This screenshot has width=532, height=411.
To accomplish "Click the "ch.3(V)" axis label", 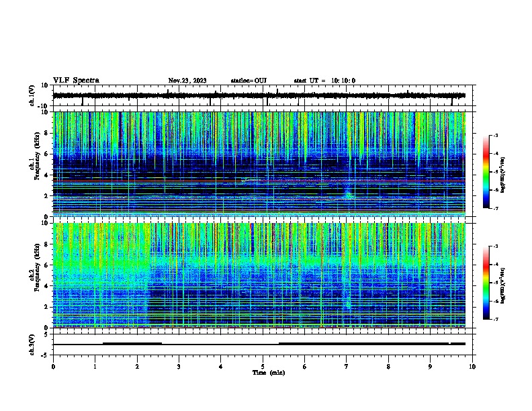I will 32,345.
